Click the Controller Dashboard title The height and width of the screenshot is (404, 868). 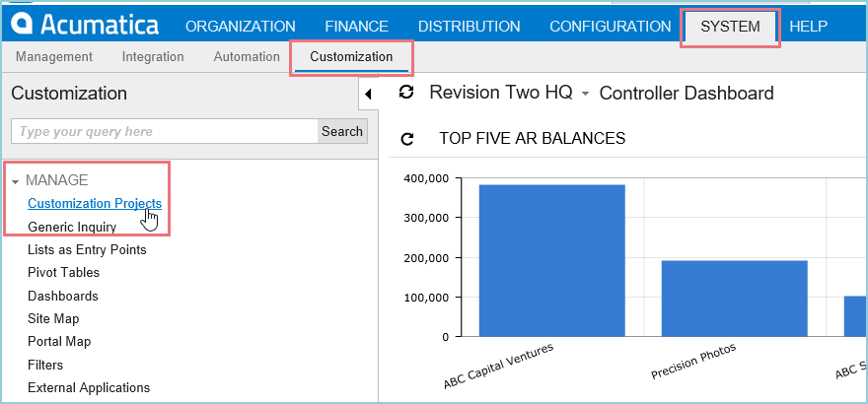pos(687,94)
